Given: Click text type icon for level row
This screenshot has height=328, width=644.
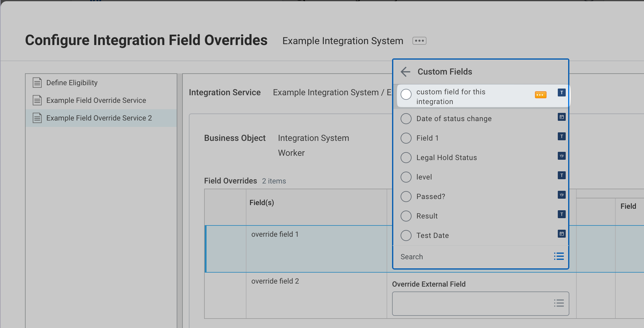Looking at the screenshot, I should (x=561, y=175).
